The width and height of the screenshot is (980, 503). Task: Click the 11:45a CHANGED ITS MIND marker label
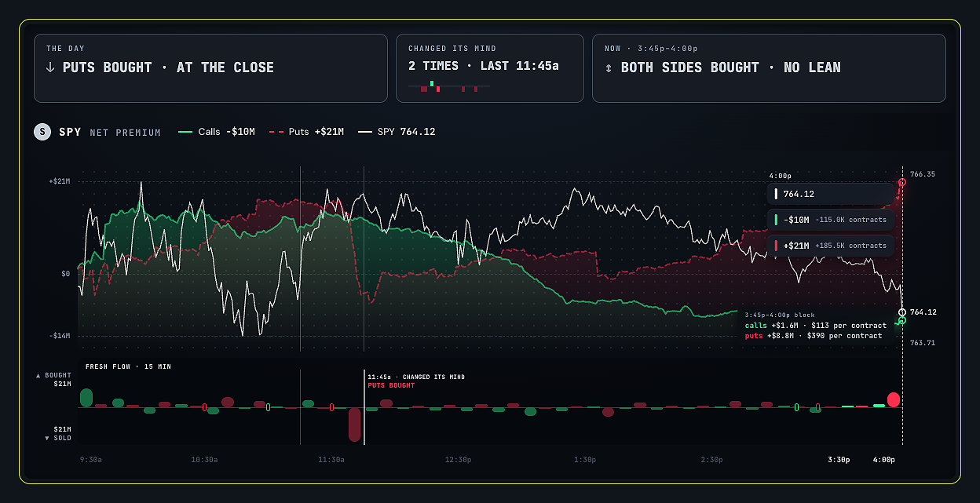pos(416,377)
